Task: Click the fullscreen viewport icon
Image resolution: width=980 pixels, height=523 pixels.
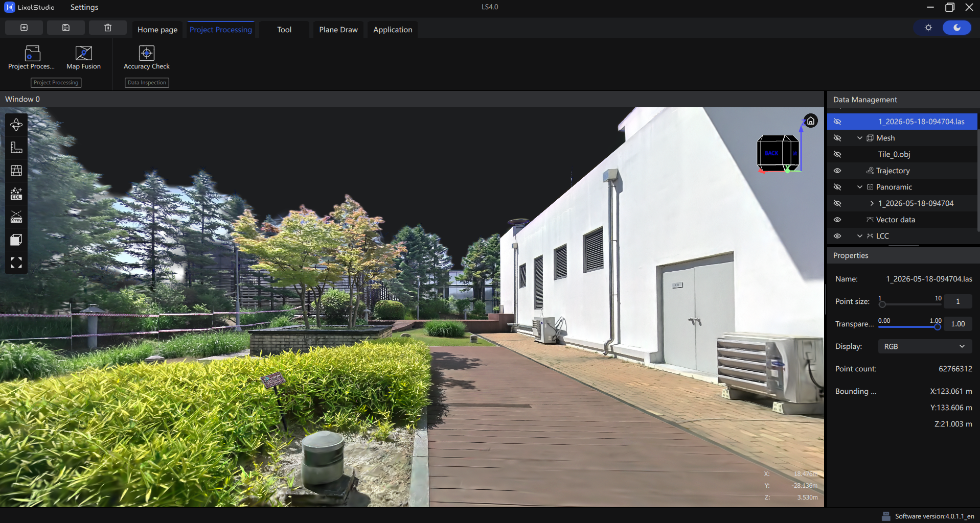Action: coord(16,263)
